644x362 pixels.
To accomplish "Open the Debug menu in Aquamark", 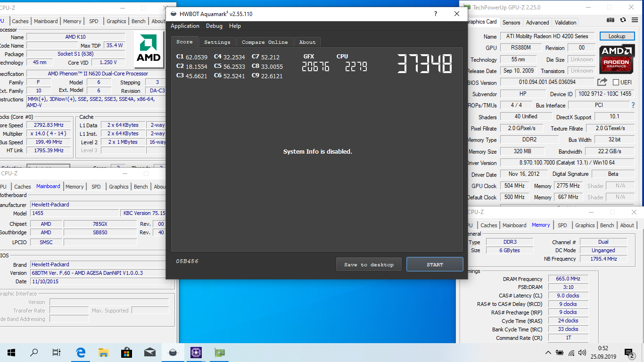I will [x=214, y=26].
